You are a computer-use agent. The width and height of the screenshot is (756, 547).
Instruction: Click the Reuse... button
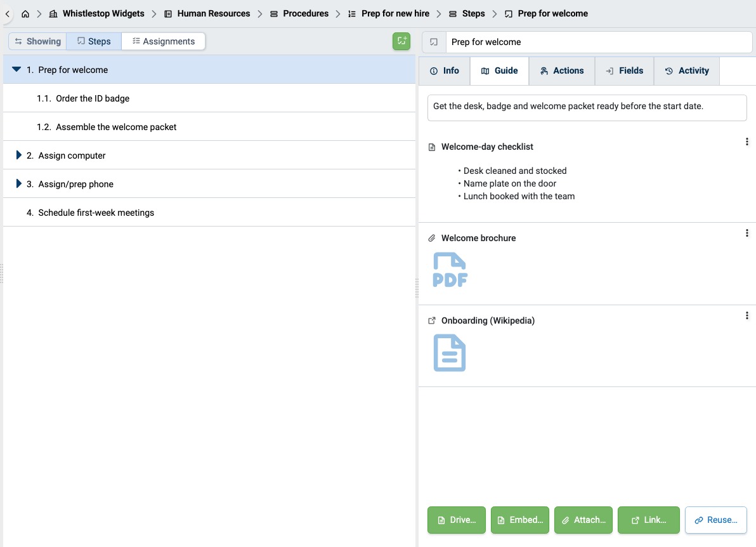click(716, 520)
